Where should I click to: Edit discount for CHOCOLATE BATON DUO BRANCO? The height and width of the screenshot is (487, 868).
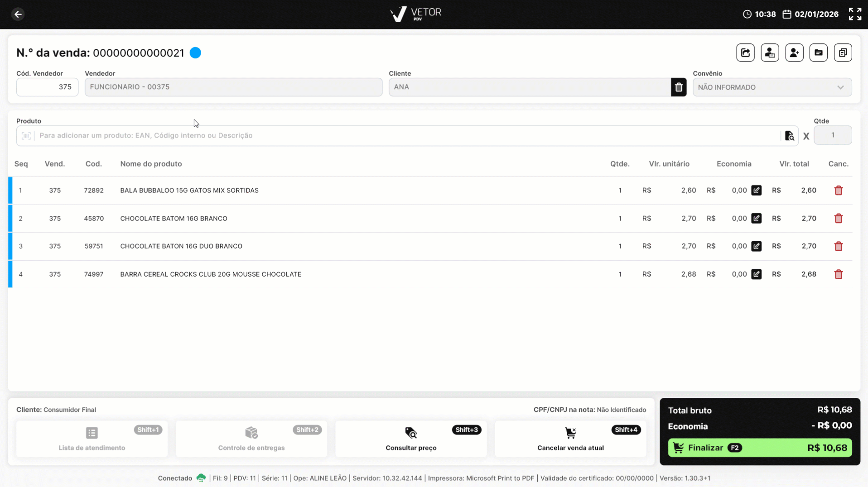click(x=756, y=246)
